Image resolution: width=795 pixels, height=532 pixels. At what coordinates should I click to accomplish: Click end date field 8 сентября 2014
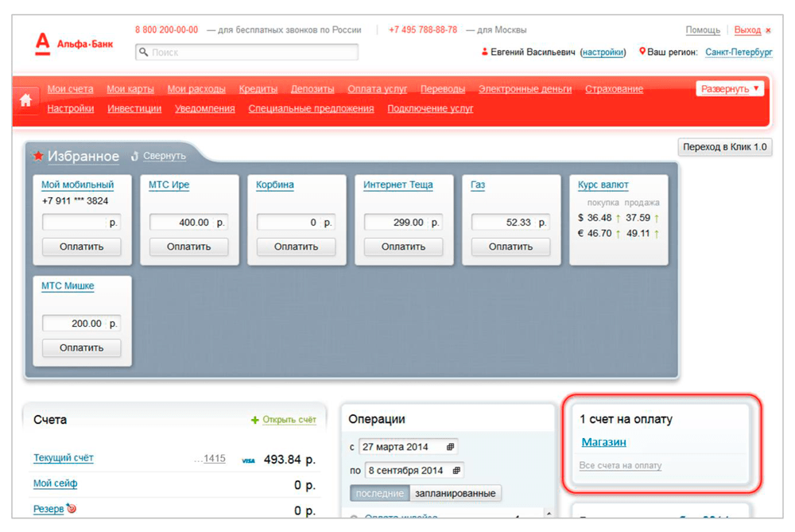tap(414, 471)
